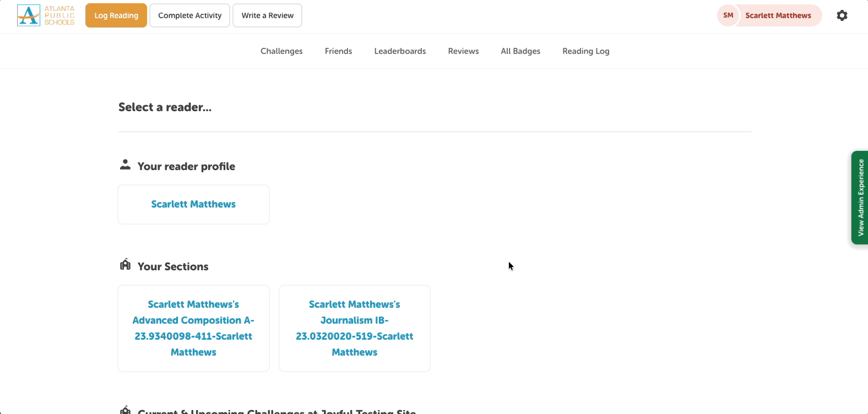This screenshot has height=414, width=868.
Task: Go to the Challenges tab
Action: pos(281,51)
